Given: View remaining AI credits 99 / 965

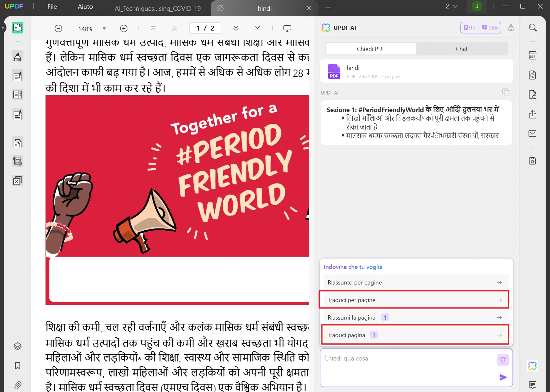Looking at the screenshot, I should pos(481,28).
